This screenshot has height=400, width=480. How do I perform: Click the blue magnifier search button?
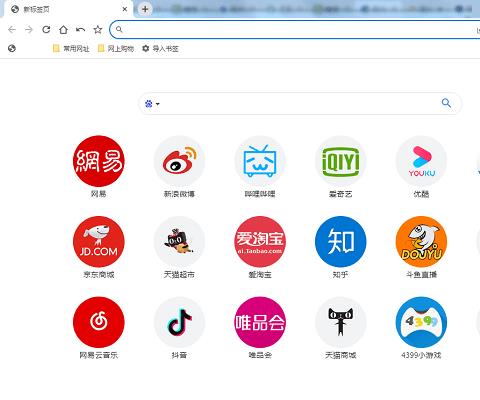click(x=446, y=103)
